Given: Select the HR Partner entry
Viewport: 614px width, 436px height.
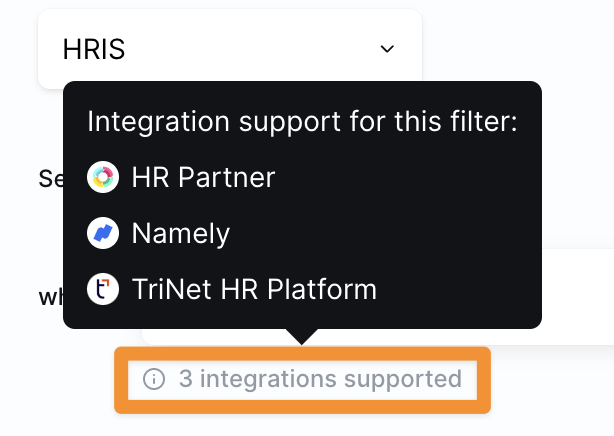Looking at the screenshot, I should (203, 178).
